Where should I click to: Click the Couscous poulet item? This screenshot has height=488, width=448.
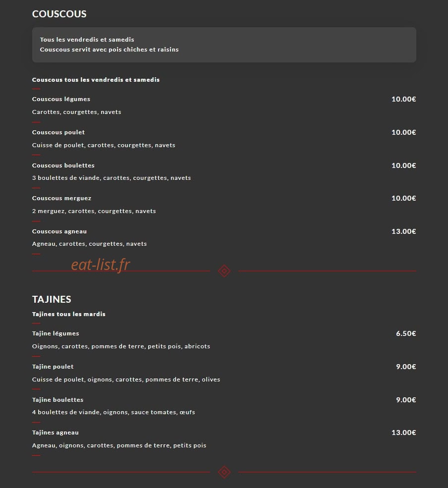[58, 132]
